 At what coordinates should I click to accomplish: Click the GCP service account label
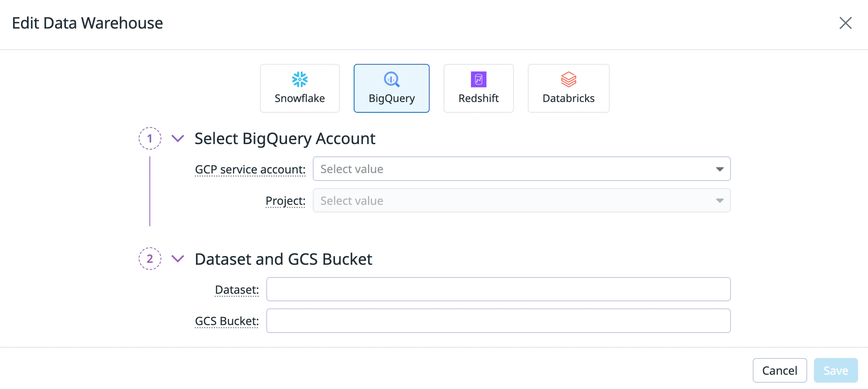click(250, 169)
